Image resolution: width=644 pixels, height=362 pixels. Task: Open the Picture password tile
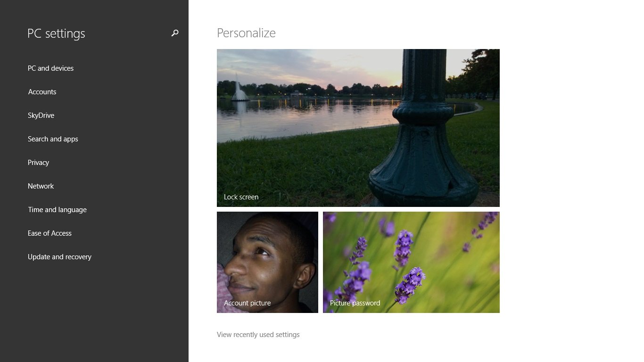[x=411, y=262]
